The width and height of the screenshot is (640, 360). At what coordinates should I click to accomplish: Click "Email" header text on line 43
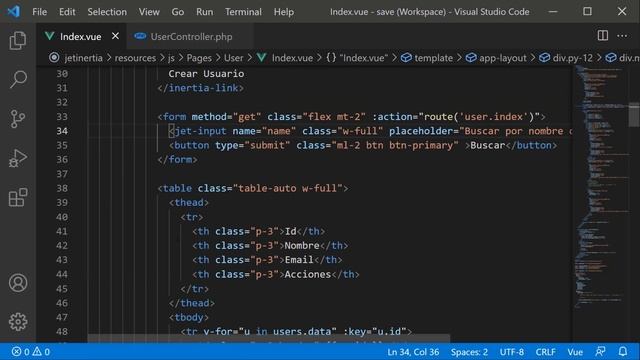[299, 260]
